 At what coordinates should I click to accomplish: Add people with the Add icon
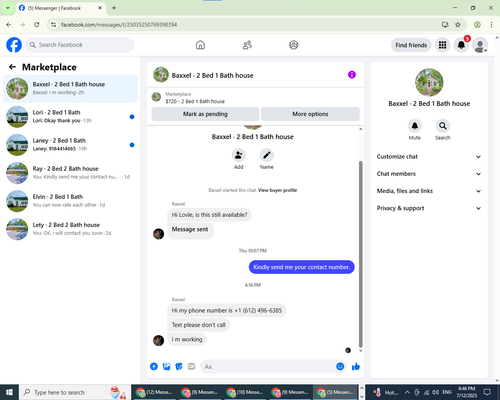tap(239, 155)
